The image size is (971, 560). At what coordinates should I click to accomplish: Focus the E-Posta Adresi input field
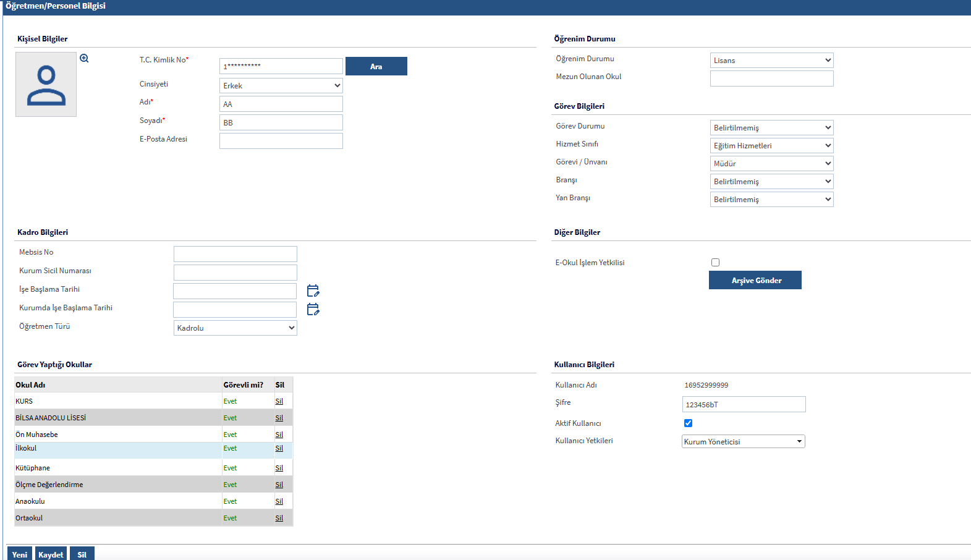(x=281, y=141)
